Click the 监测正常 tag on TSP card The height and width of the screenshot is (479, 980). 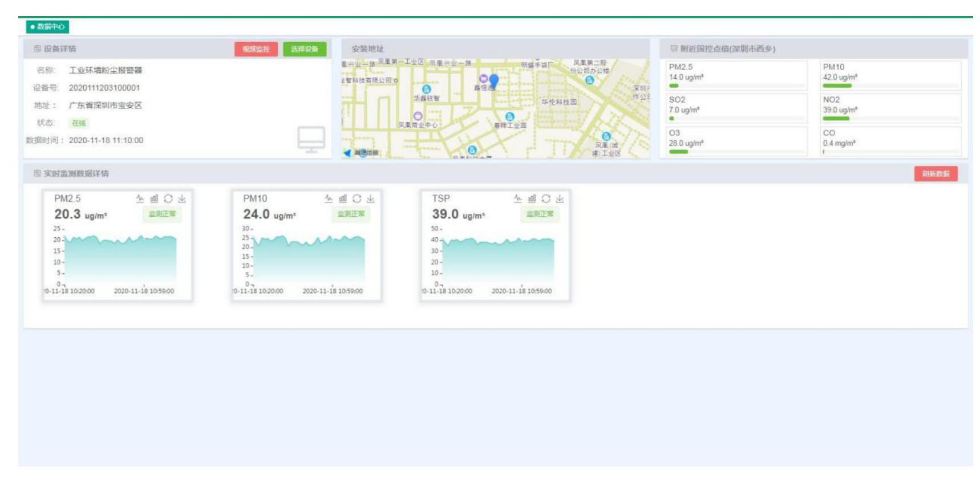(540, 214)
